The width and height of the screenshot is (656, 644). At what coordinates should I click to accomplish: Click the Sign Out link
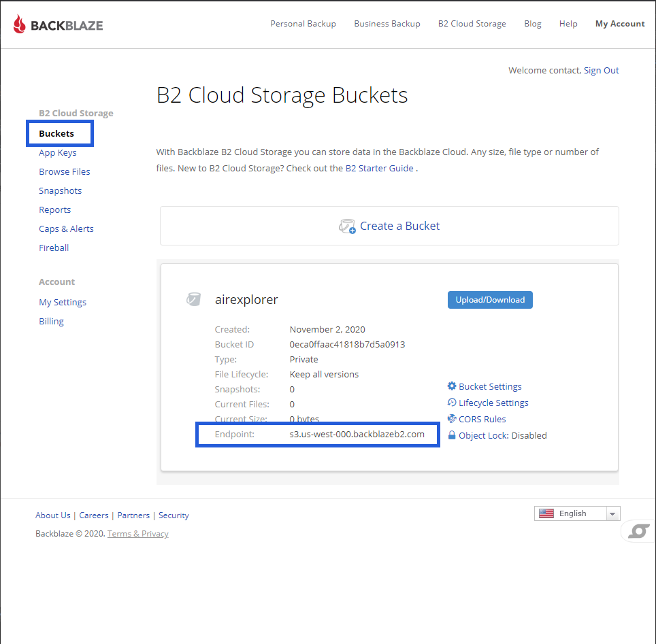[x=601, y=70]
